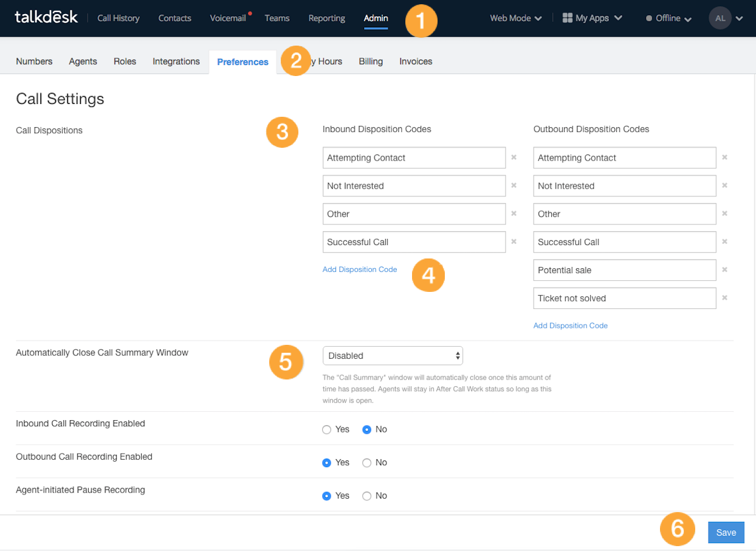
Task: Edit outbound Ticket not solved code field
Action: click(x=625, y=298)
